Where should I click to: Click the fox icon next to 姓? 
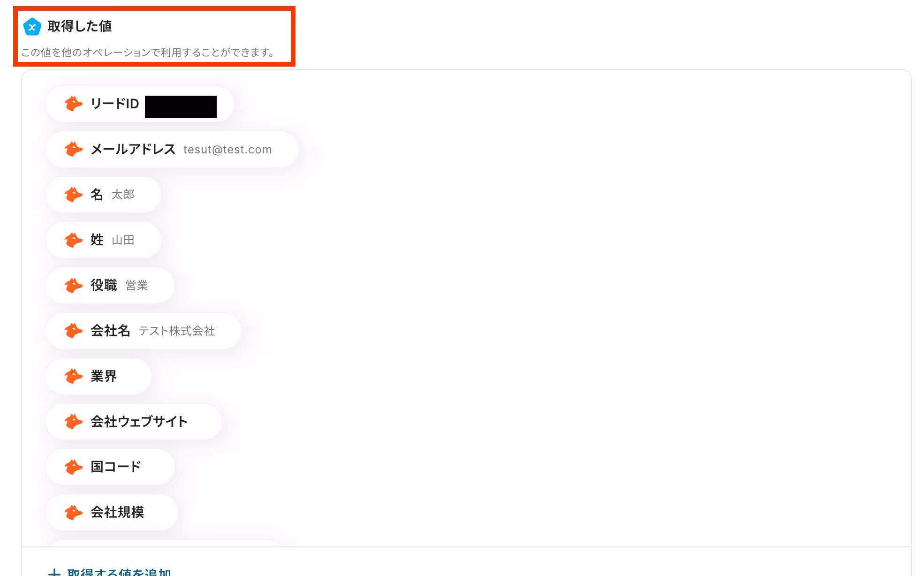(74, 240)
